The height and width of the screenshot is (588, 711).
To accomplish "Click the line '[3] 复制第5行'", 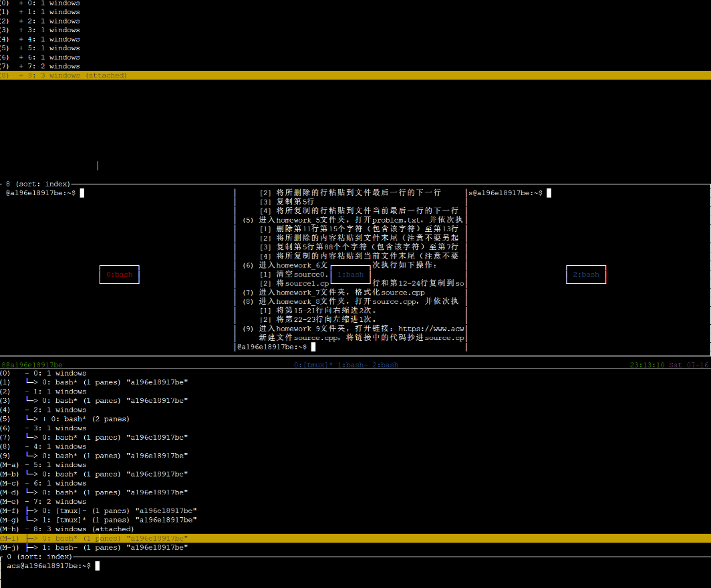I will (x=287, y=202).
